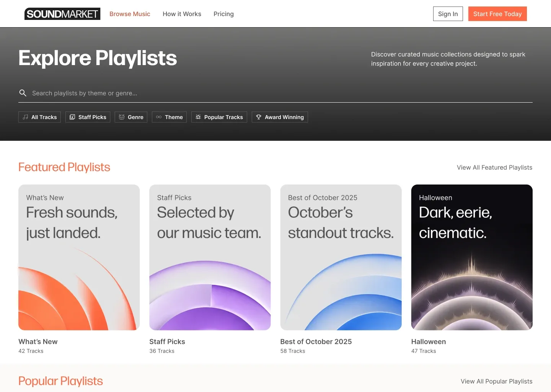Click the "58 Tracks" text

[293, 351]
